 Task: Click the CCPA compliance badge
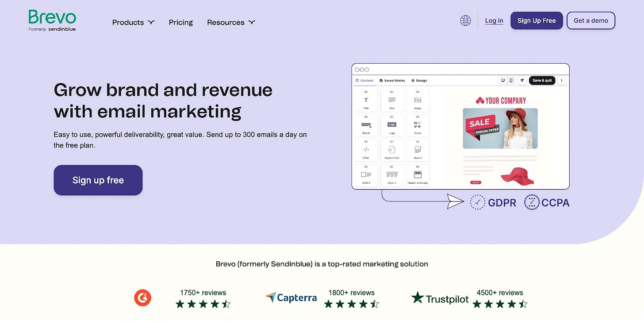(547, 202)
